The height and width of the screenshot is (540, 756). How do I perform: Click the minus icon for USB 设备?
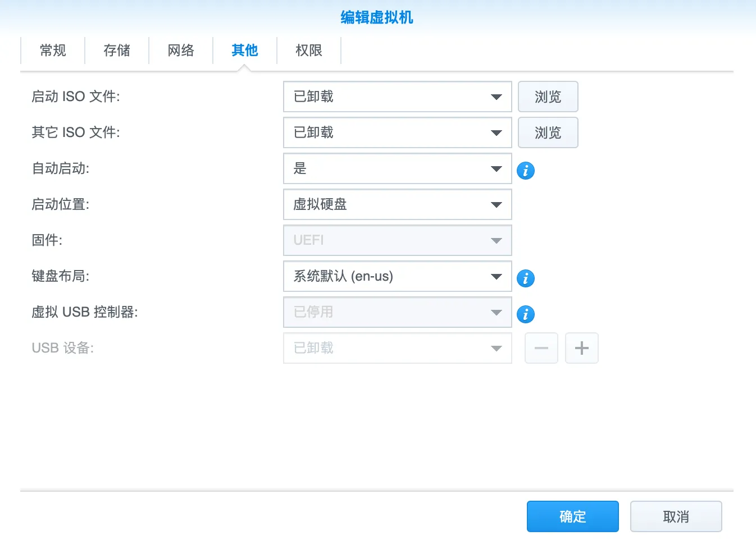[x=541, y=348]
